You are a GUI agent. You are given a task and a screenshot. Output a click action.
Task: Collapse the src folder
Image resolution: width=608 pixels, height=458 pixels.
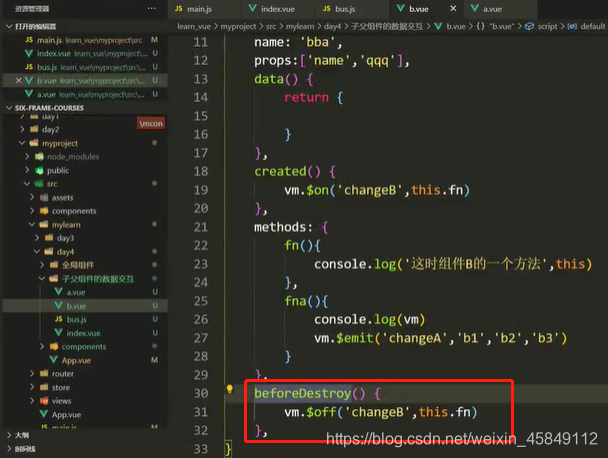tap(27, 184)
